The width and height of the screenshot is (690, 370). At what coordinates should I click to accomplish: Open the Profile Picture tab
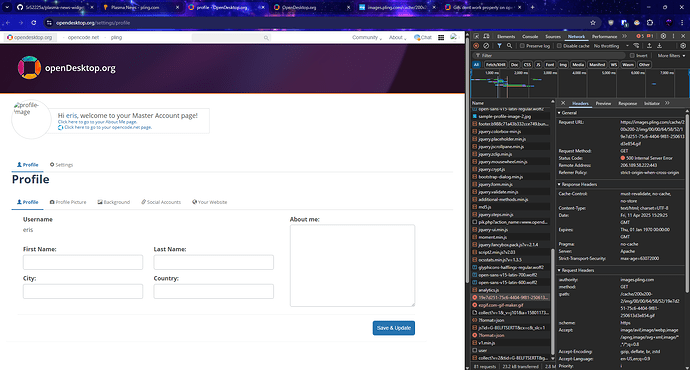click(x=68, y=202)
